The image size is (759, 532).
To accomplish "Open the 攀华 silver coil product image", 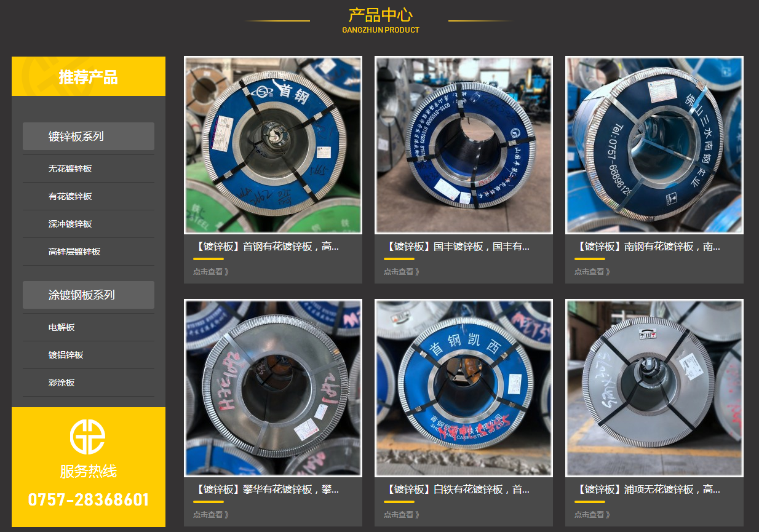I will 273,388.
